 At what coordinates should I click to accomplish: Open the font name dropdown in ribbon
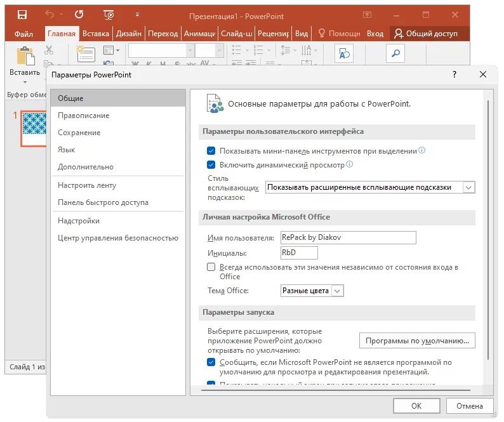coord(190,51)
